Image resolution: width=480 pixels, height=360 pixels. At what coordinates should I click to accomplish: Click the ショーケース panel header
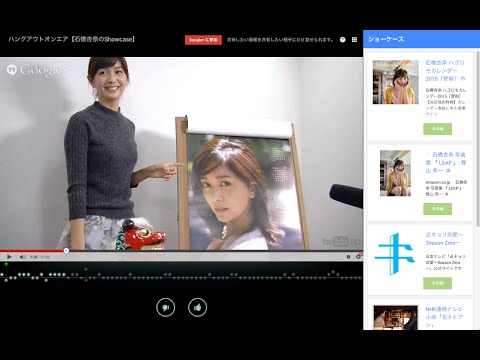[x=421, y=39]
